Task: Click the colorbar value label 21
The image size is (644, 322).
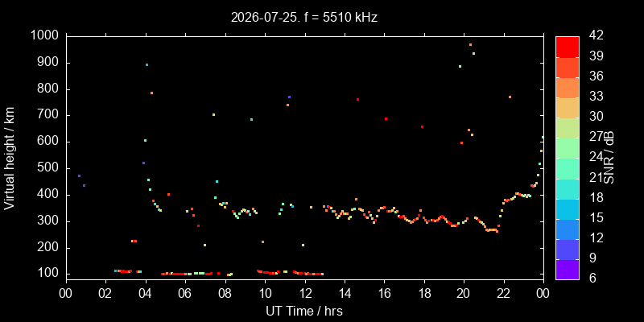Action: 596,177
